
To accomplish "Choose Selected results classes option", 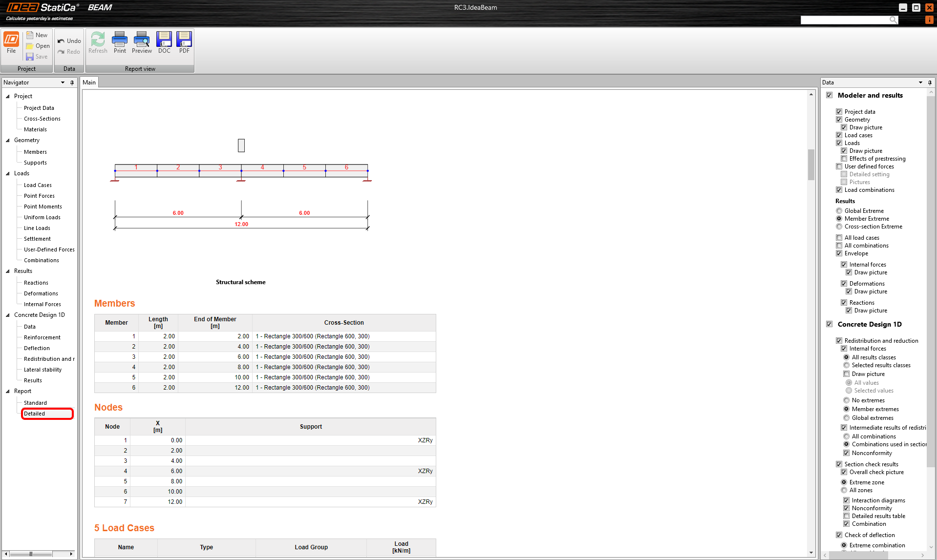I will tap(847, 365).
